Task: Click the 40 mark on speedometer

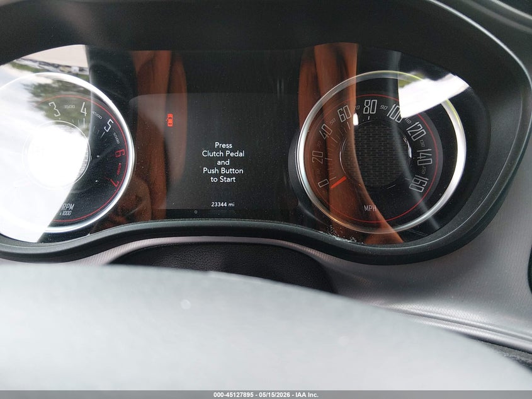Action: point(325,132)
